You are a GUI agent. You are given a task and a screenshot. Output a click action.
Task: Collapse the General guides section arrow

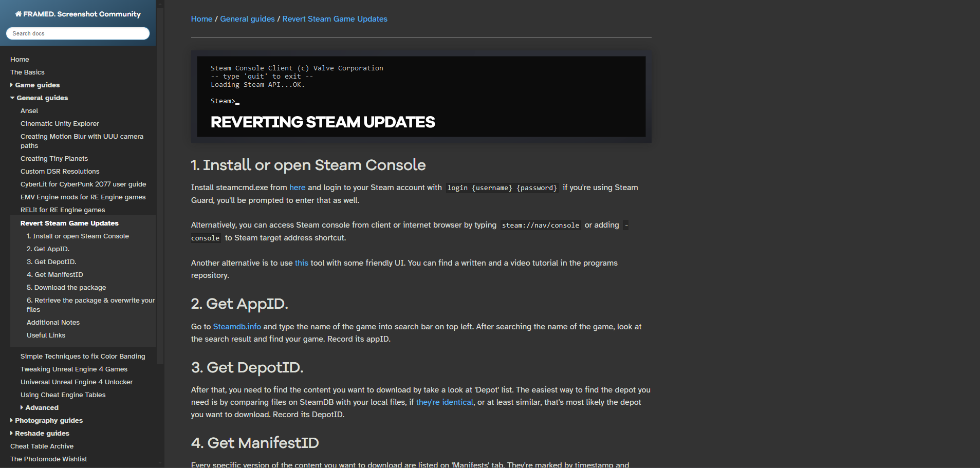click(x=12, y=98)
